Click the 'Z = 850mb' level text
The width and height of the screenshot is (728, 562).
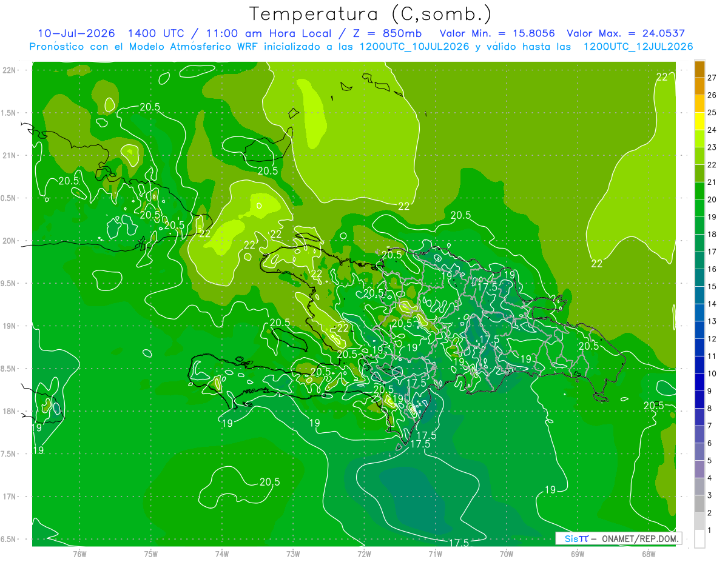coord(386,33)
